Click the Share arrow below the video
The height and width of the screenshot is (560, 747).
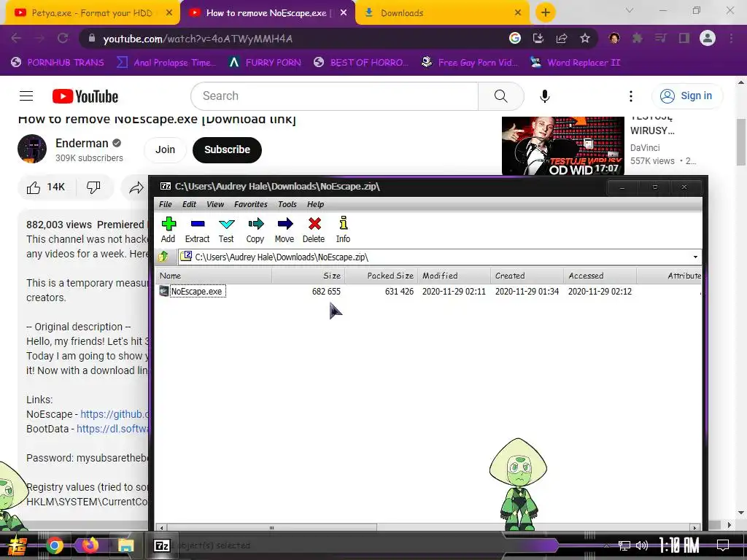click(136, 187)
